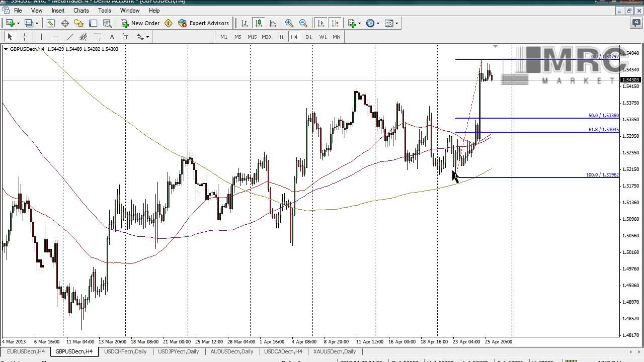Screen dimensions: 644x362
Task: Expand the Periods dropdown arrow
Action: pos(378,23)
